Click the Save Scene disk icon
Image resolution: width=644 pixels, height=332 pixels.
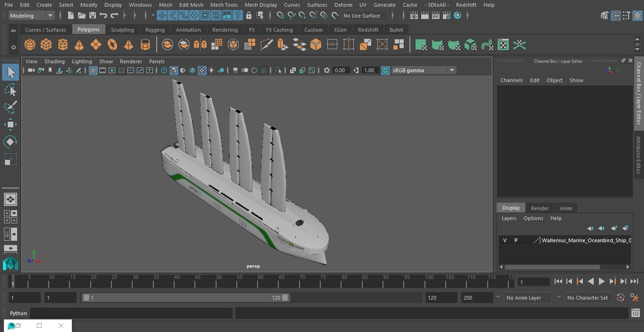pos(92,15)
